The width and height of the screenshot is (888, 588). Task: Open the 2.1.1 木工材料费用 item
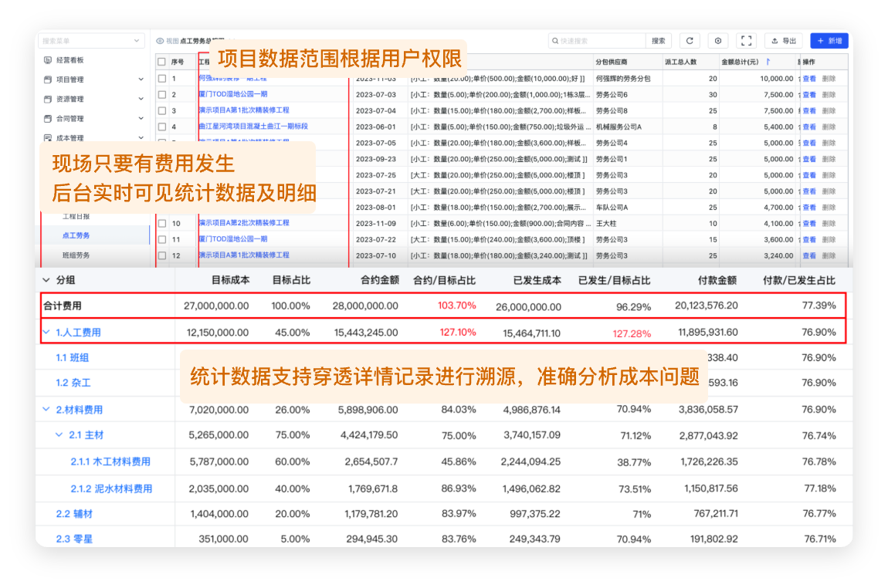click(x=110, y=461)
